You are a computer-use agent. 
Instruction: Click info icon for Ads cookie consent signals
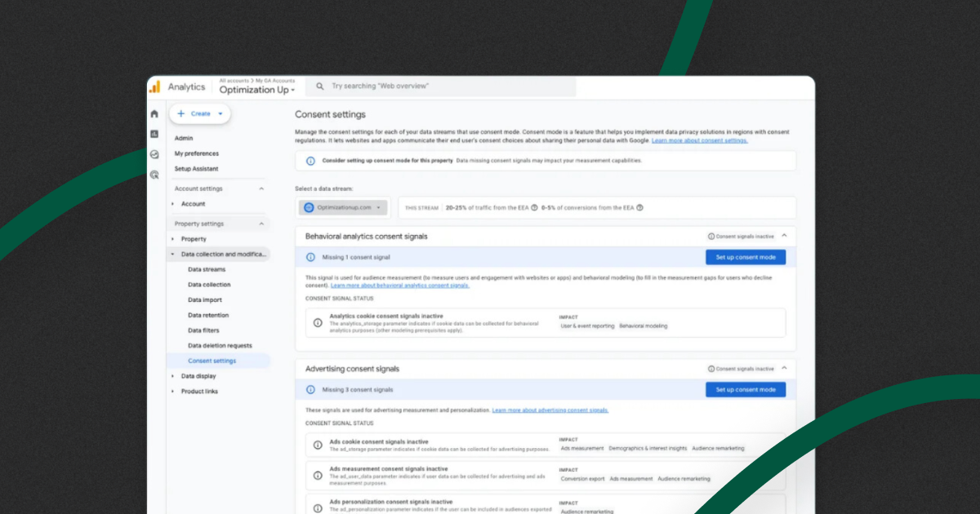click(x=318, y=445)
